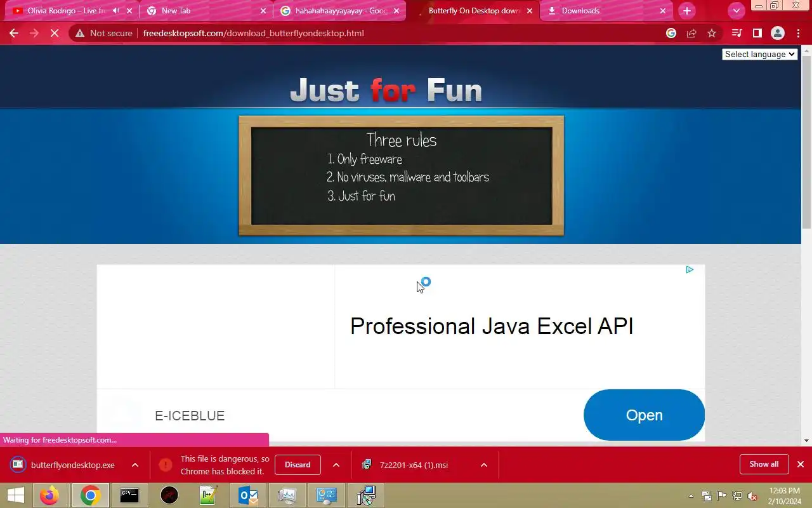Click the Not secure warning icon
The height and width of the screenshot is (508, 812).
click(80, 33)
